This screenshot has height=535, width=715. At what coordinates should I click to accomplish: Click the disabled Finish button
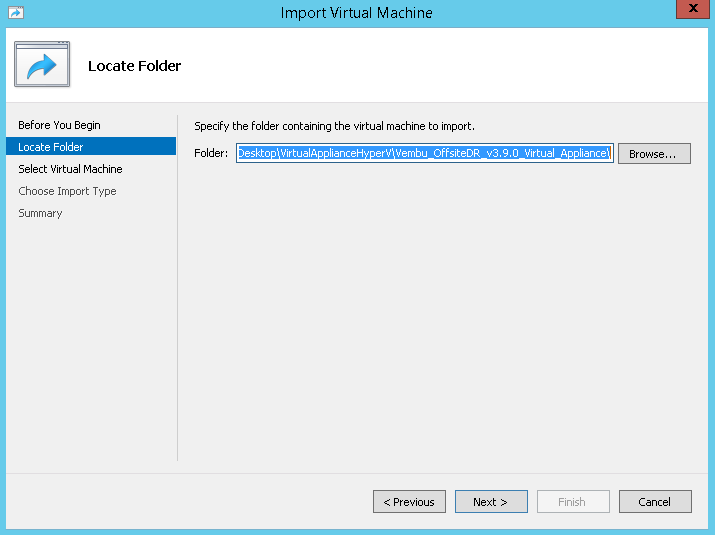[x=573, y=502]
